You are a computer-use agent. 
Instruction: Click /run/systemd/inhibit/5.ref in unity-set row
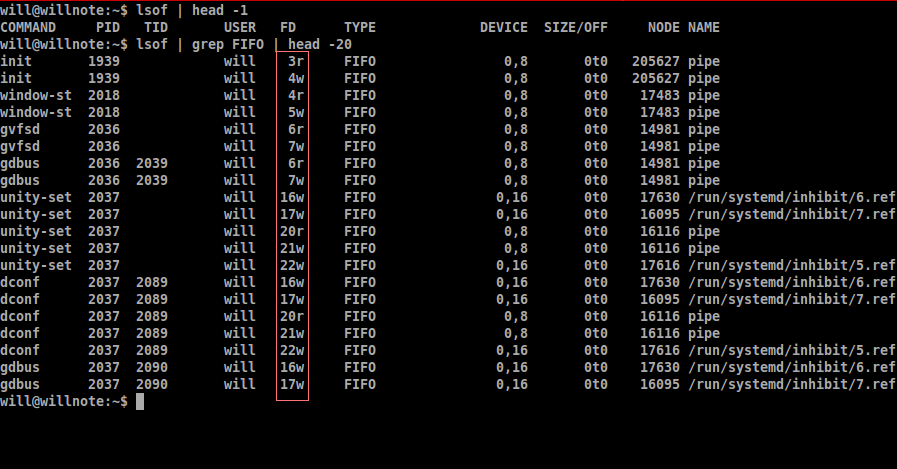click(x=792, y=265)
